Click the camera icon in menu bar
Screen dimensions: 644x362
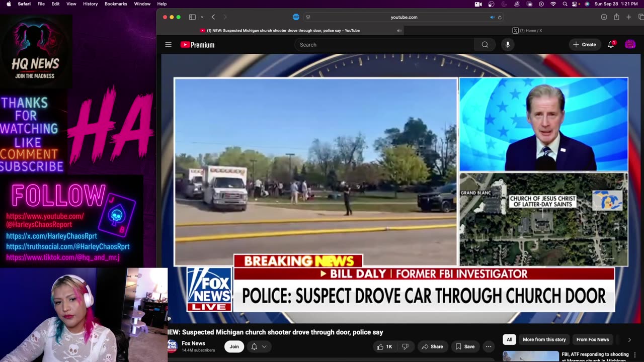478,4
